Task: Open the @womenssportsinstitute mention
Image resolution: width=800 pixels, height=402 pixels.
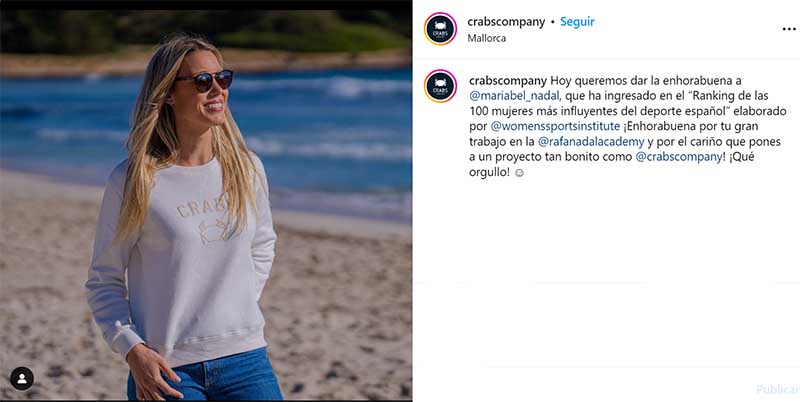Action: pyautogui.click(x=555, y=126)
